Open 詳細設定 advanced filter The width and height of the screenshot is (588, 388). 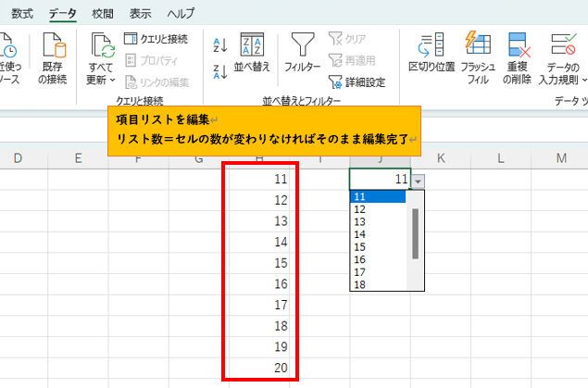[x=357, y=82]
